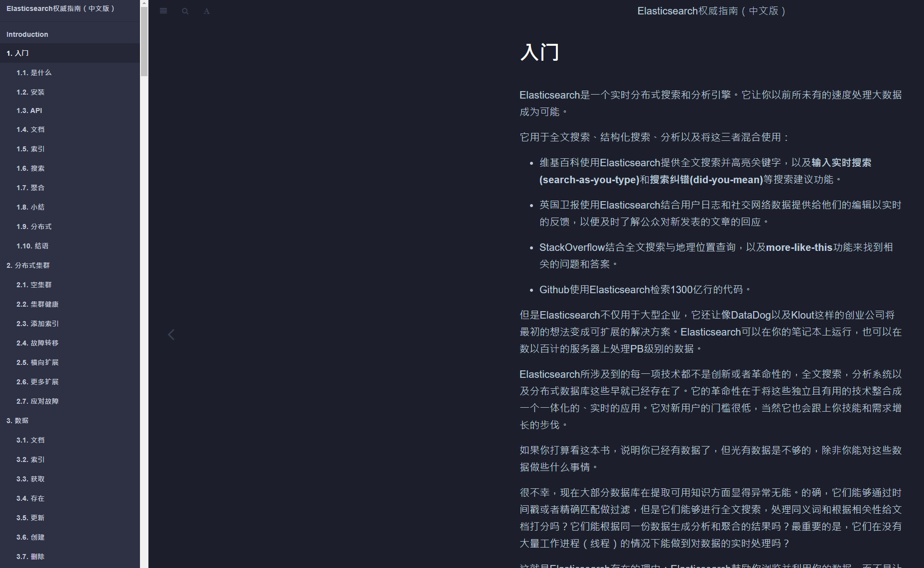Viewport: 924px width, 568px height.
Task: Open section 1.7. 聚合
Action: 70,188
